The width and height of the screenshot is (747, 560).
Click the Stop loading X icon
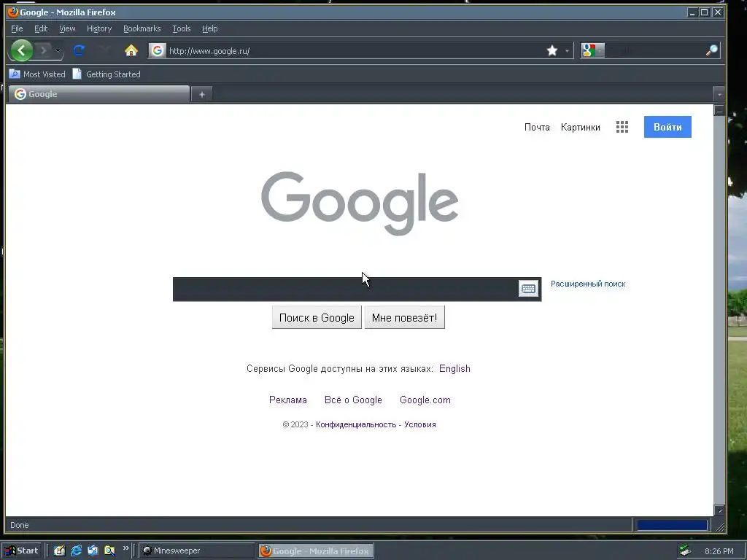tap(105, 50)
